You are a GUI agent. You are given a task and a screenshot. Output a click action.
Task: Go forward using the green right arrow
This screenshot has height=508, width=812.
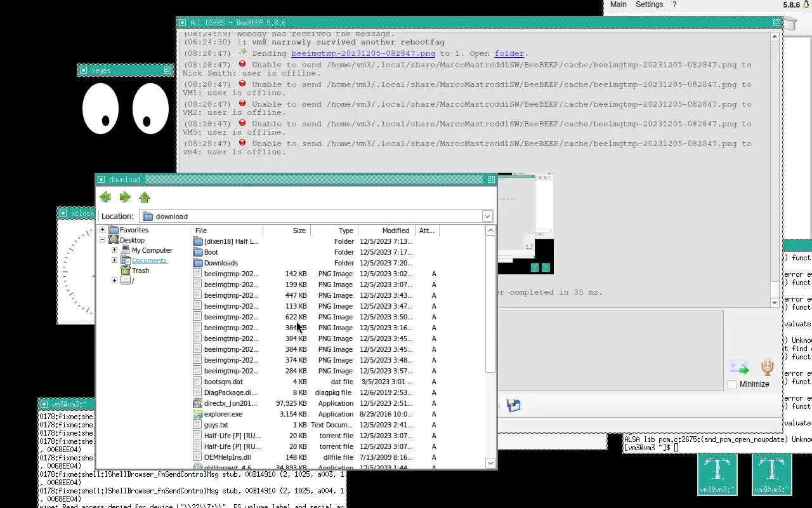(x=125, y=197)
